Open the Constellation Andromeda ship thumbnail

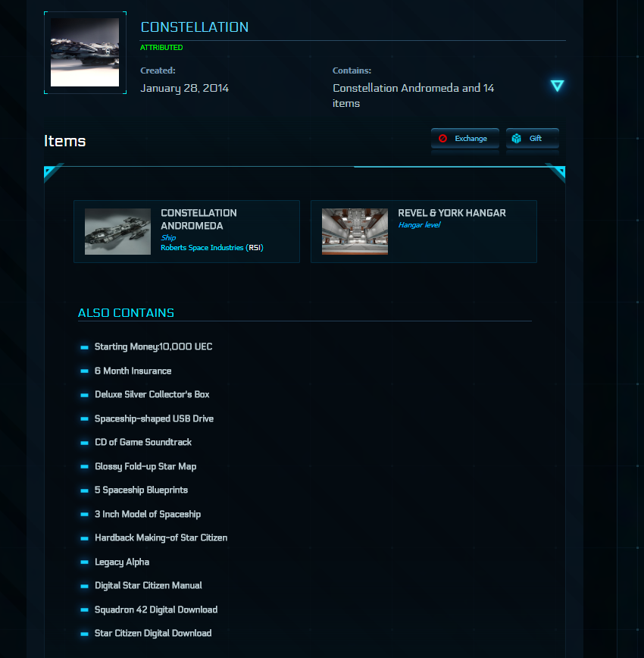pos(117,232)
